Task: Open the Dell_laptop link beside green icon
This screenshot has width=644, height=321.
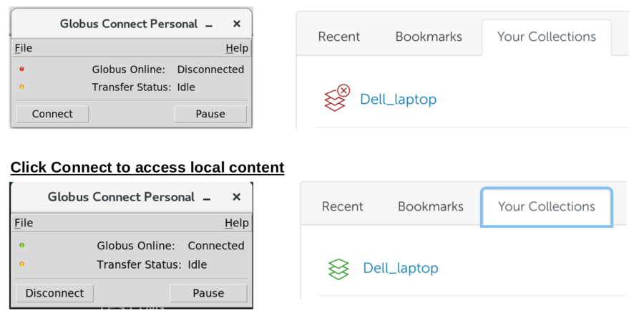Action: [401, 269]
